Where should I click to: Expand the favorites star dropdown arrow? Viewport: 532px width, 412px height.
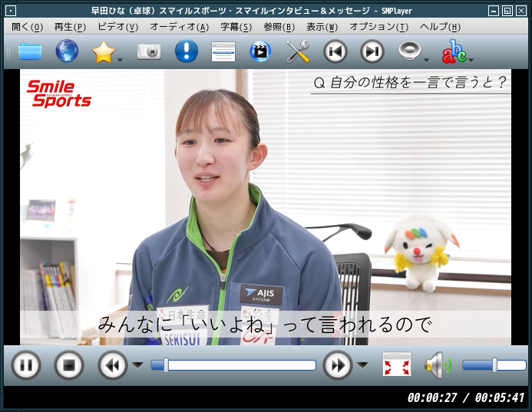point(120,60)
